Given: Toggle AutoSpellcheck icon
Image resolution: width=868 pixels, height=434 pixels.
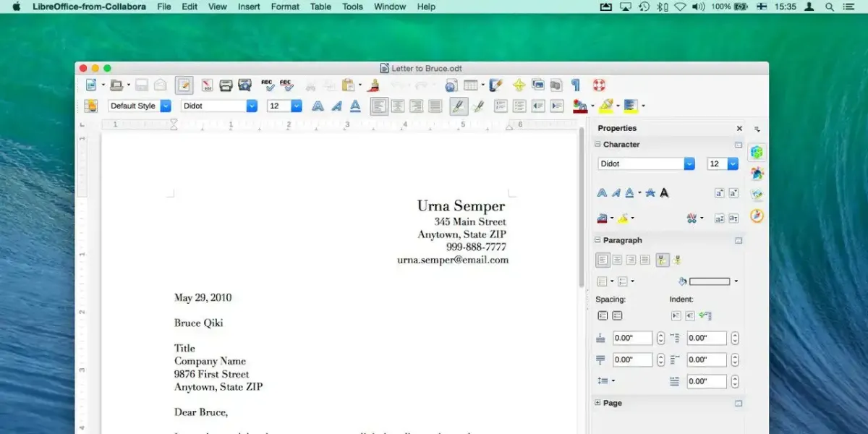Looking at the screenshot, I should tap(286, 85).
